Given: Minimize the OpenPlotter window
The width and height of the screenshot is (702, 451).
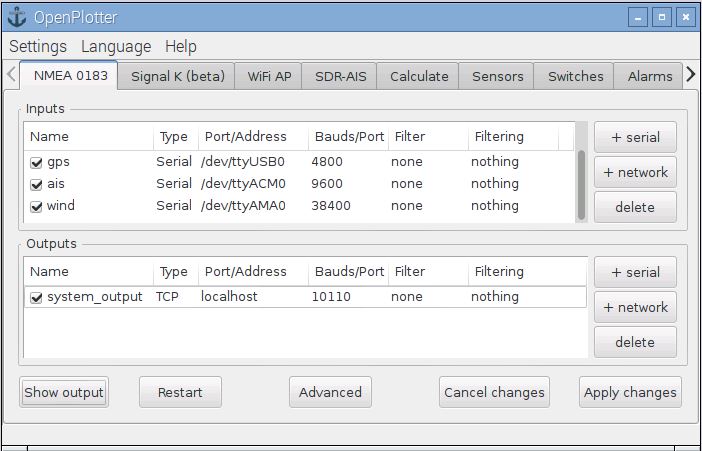Looking at the screenshot, I should [x=638, y=17].
